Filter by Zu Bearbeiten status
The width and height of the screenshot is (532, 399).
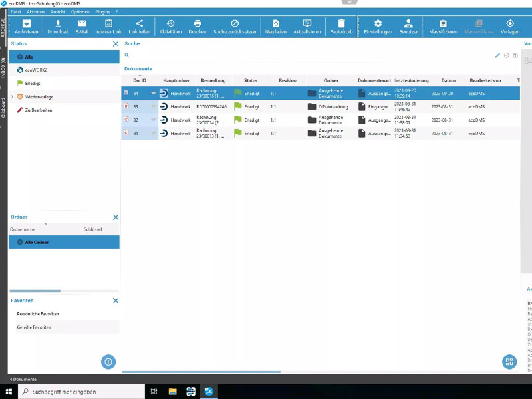click(x=64, y=110)
